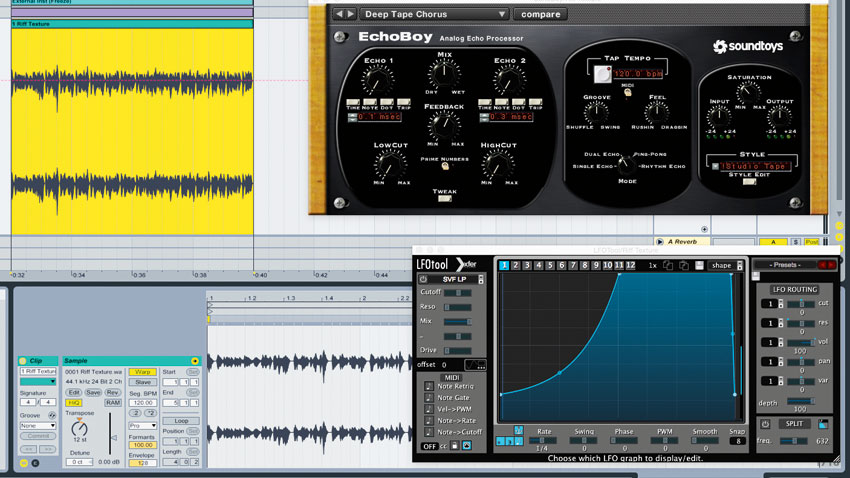Click the compare button in EchoBoy
Image resolution: width=850 pixels, height=478 pixels.
click(540, 14)
